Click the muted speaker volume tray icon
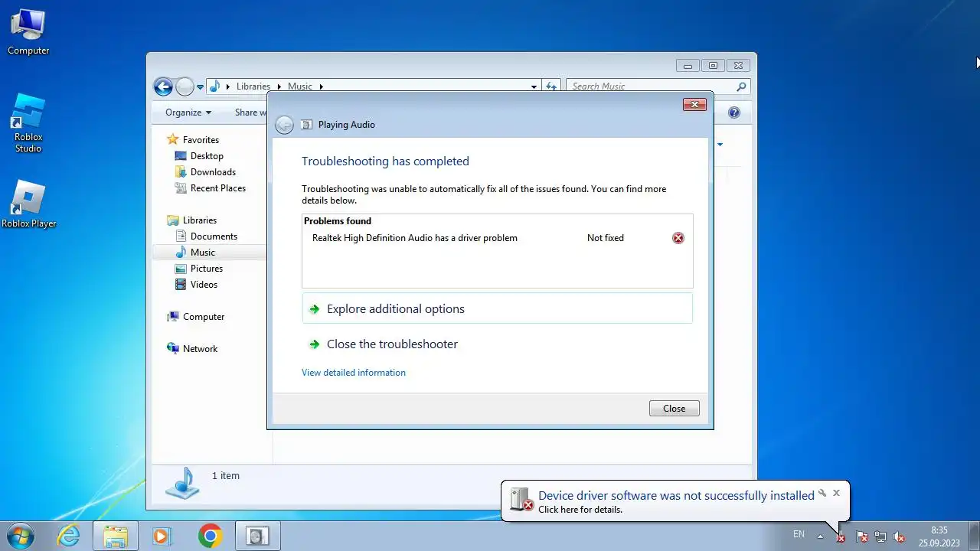 coord(900,537)
